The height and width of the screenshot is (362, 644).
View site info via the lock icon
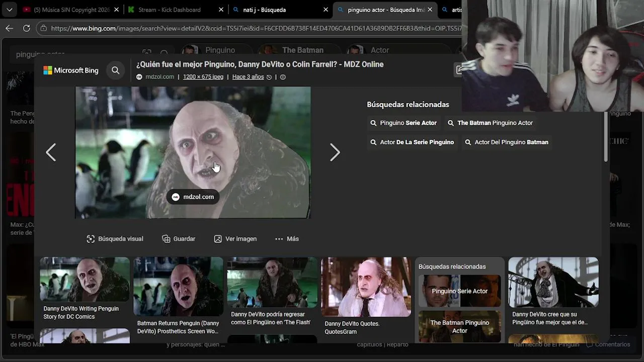[x=44, y=28]
